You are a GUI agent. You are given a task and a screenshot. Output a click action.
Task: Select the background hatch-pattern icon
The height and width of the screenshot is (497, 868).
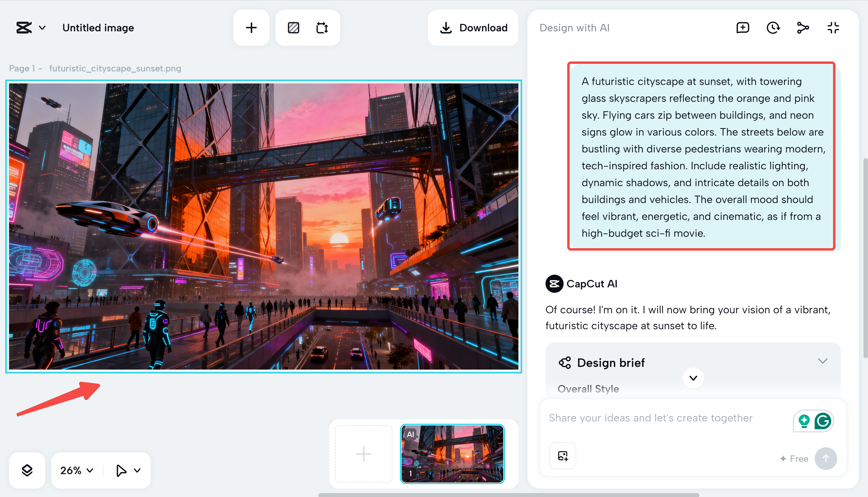pos(293,28)
